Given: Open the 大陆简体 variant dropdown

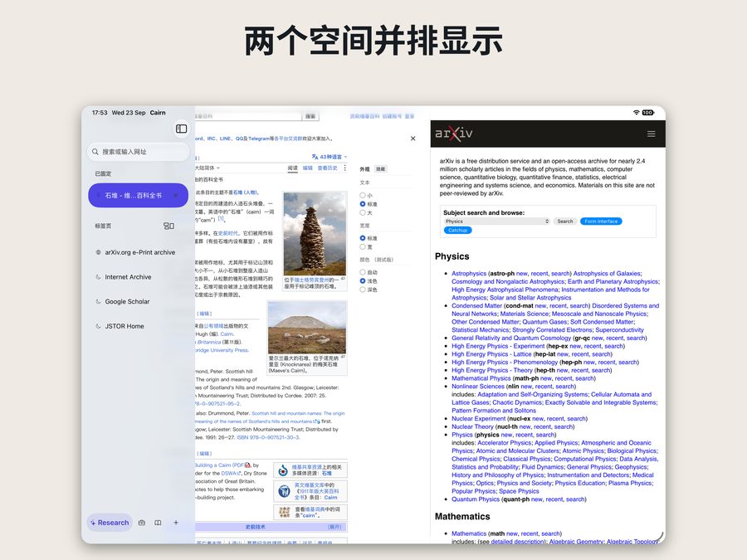Looking at the screenshot, I should click(x=207, y=168).
